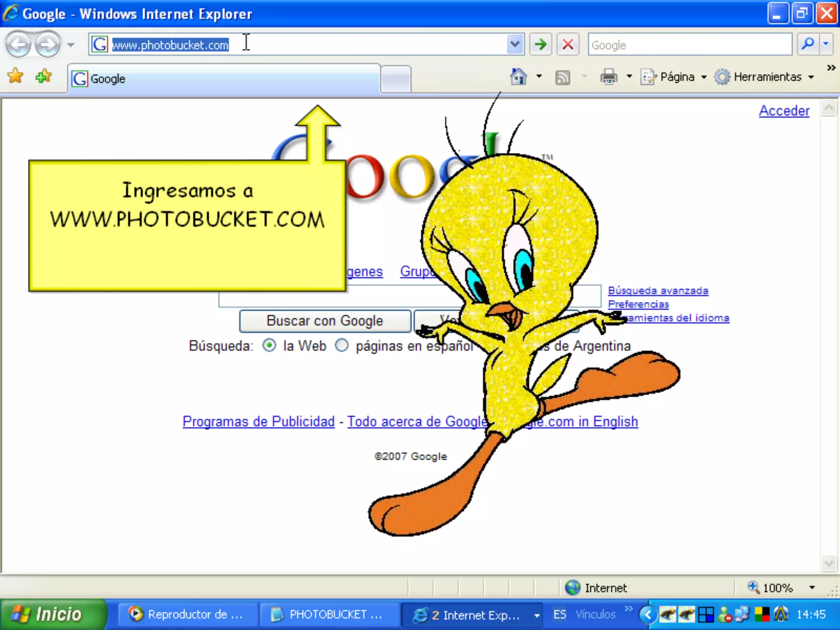Viewport: 840px width, 630px height.
Task: Click the 'Buscar con Google' button
Action: [x=325, y=321]
